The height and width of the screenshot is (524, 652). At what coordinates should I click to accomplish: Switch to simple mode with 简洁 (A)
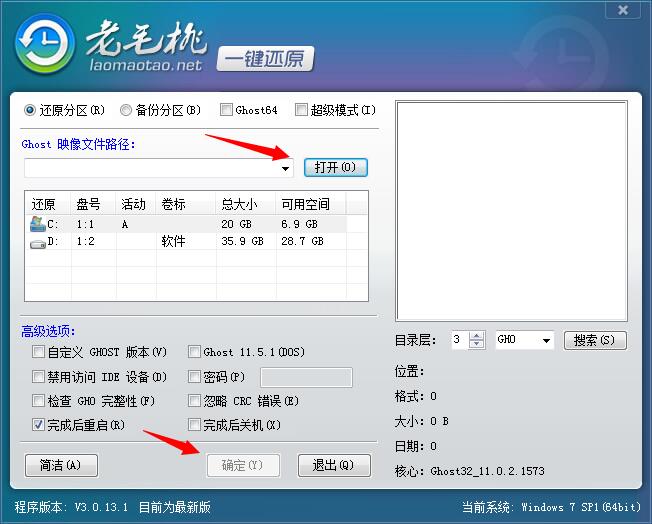[x=60, y=465]
